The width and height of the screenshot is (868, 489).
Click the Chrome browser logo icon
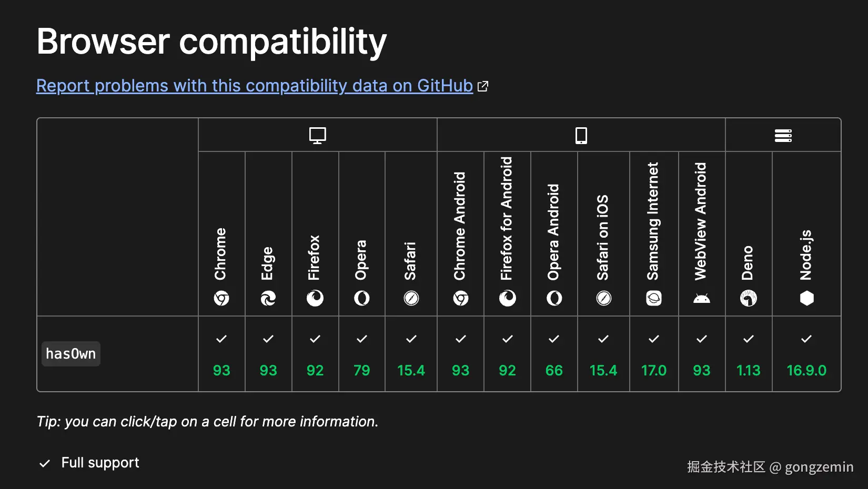point(221,299)
